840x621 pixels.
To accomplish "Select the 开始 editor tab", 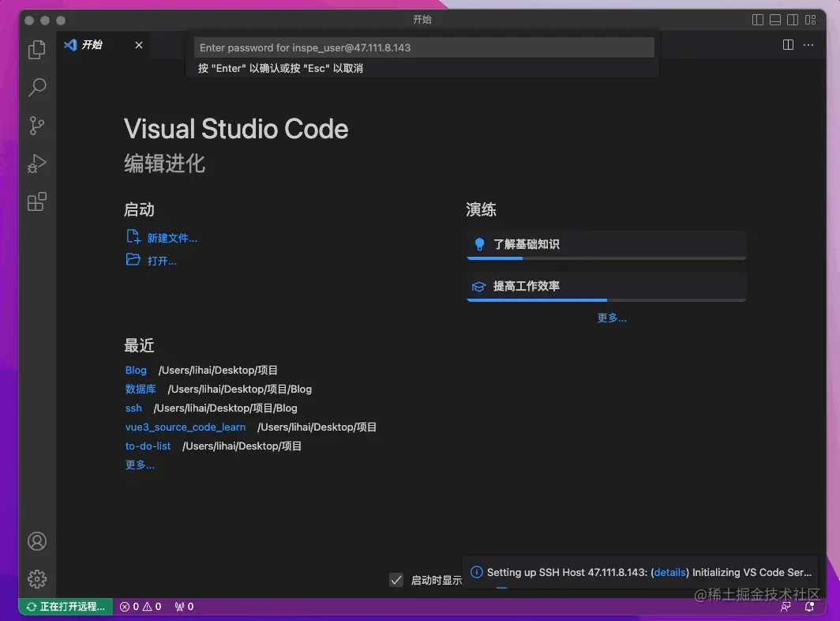I will pyautogui.click(x=93, y=45).
